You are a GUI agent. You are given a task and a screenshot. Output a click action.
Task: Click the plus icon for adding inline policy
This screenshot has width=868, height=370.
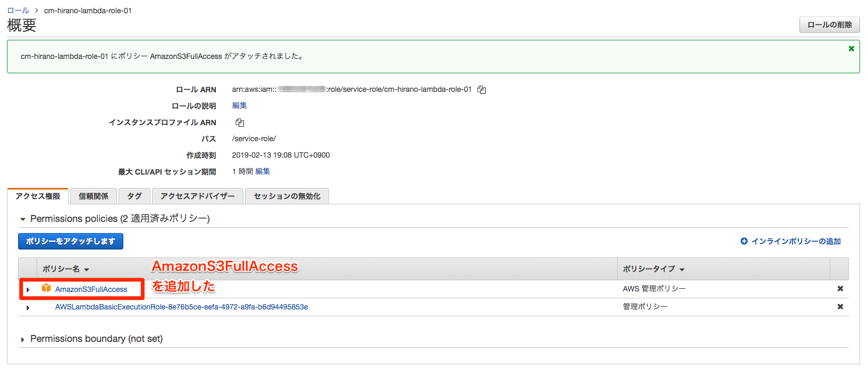[744, 241]
